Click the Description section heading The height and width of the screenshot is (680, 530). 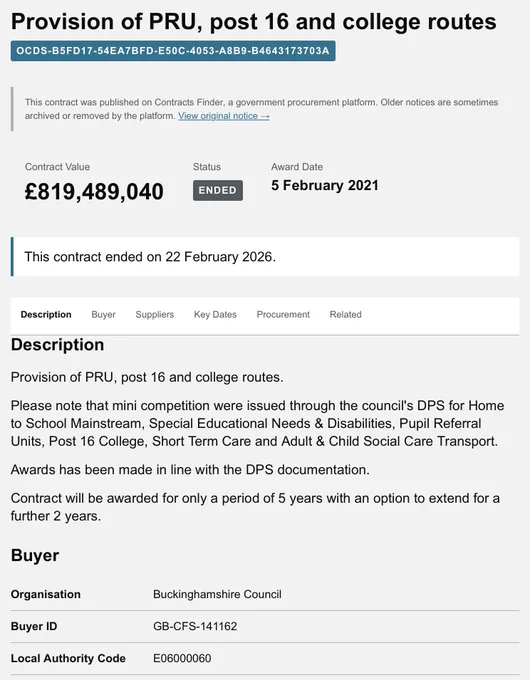pos(57,345)
